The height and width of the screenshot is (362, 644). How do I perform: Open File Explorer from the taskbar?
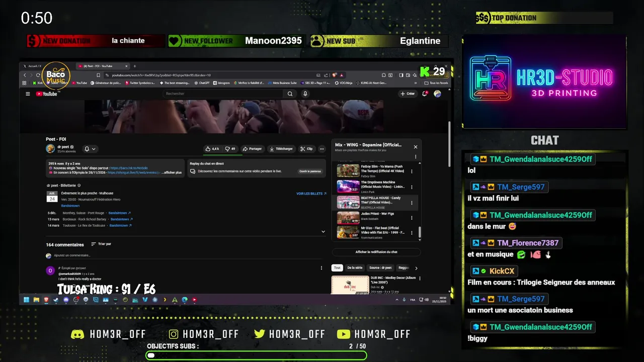[x=36, y=300]
